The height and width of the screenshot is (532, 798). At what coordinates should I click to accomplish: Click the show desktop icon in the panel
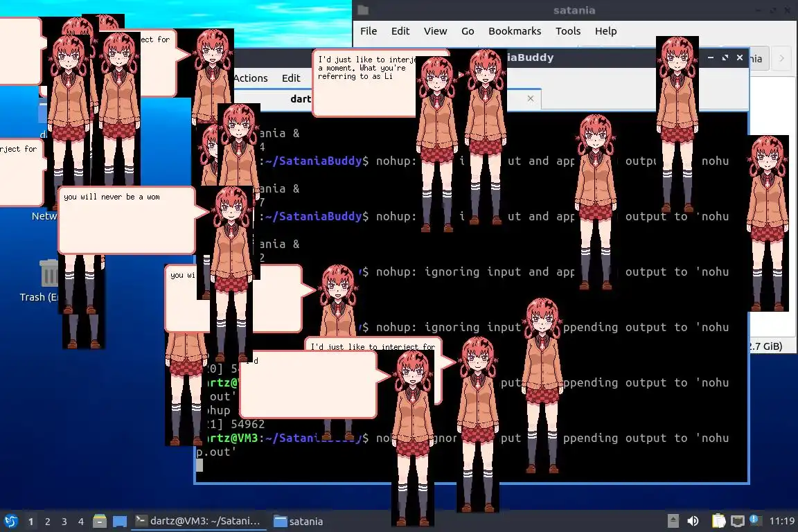[x=120, y=522]
